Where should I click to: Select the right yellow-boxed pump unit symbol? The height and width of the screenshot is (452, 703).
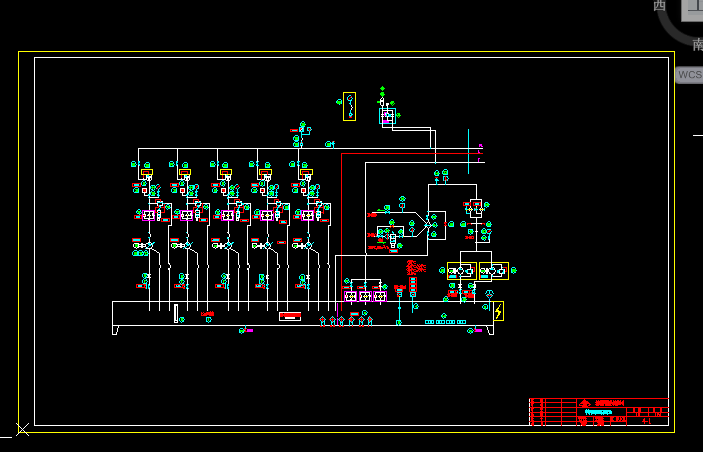click(x=493, y=271)
